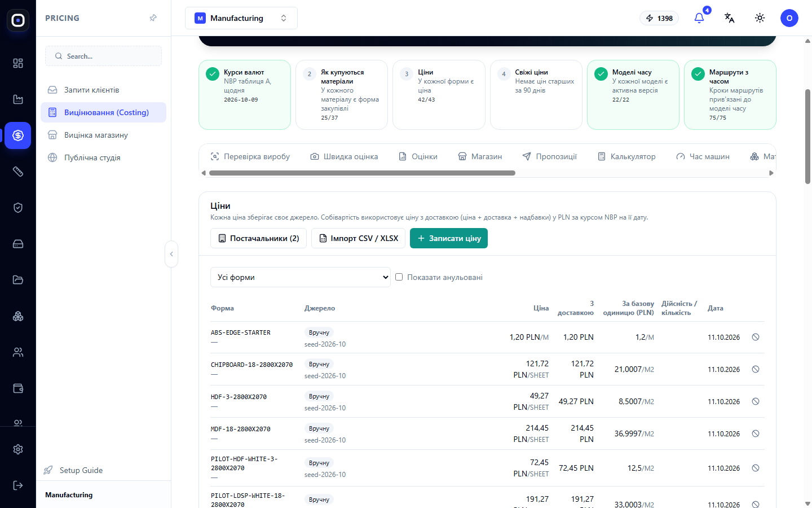The image size is (812, 508).
Task: Enable the Показати анульовані checkbox
Action: (399, 277)
